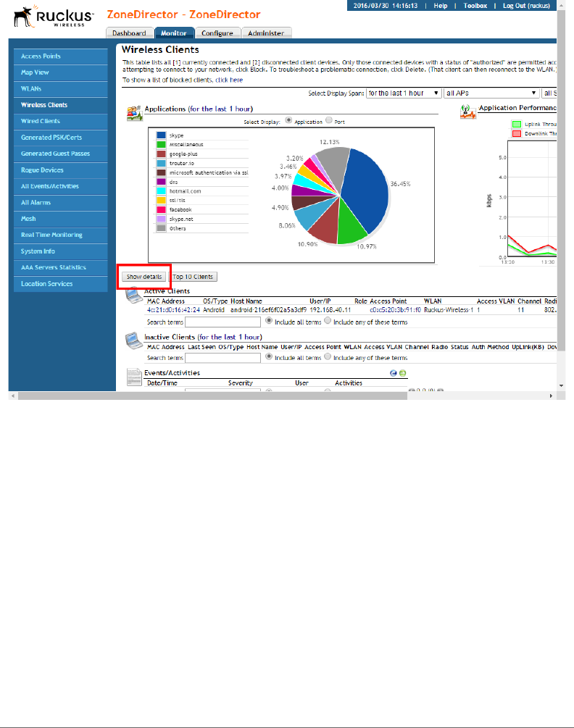This screenshot has width=574, height=728.
Task: Click the vertical scrollbar down arrow
Action: click(x=561, y=385)
